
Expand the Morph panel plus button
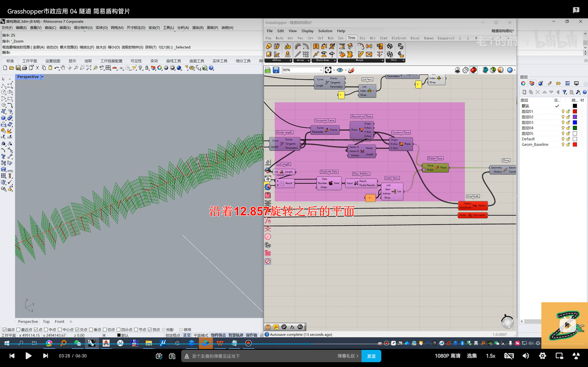[382, 60]
